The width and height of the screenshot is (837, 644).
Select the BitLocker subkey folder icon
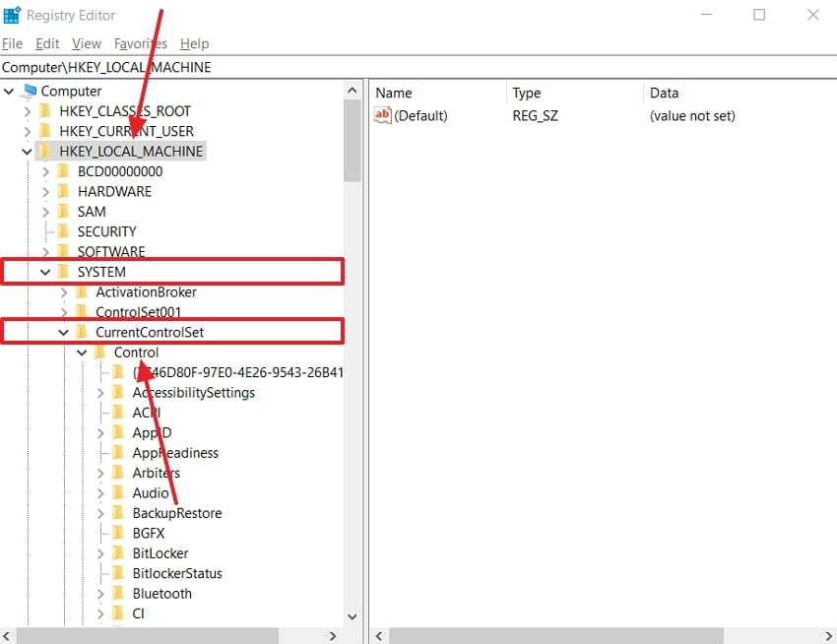pos(116,552)
